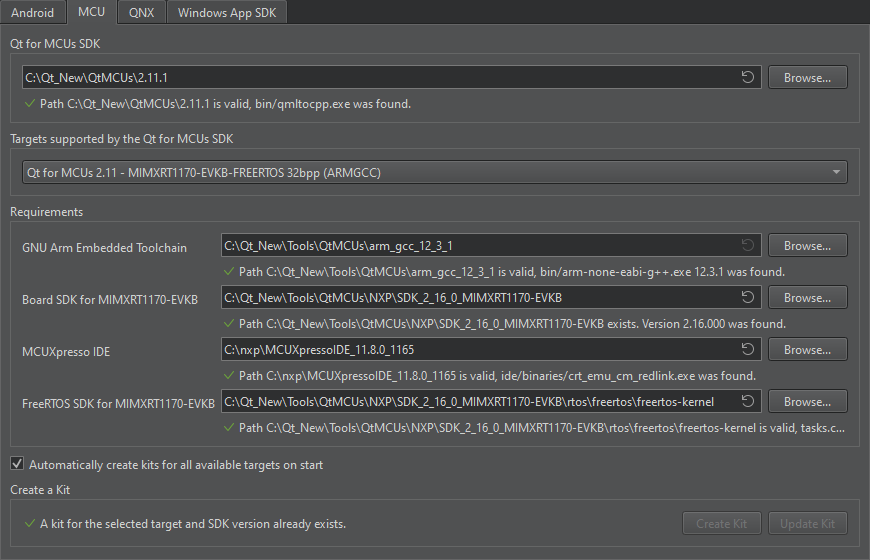This screenshot has height=560, width=870.
Task: Go to the Windows App SDK tab
Action: 226,12
